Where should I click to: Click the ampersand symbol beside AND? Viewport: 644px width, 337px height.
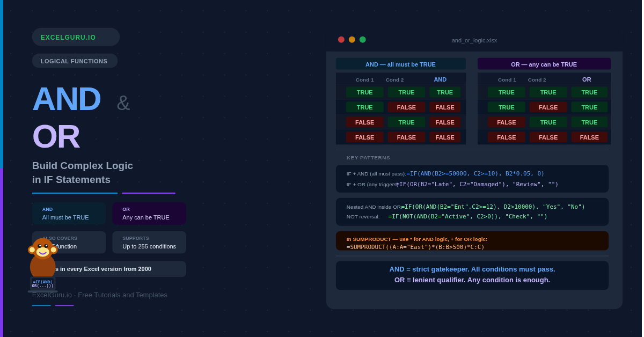tap(123, 103)
